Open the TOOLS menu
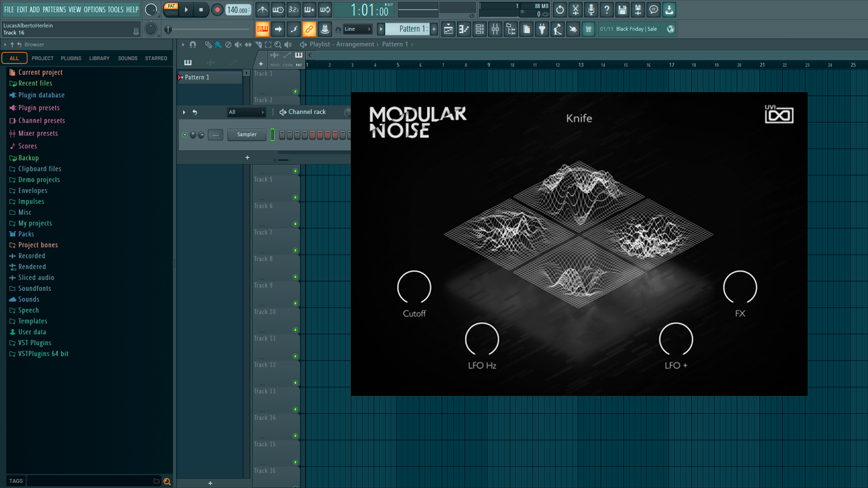 pos(116,10)
